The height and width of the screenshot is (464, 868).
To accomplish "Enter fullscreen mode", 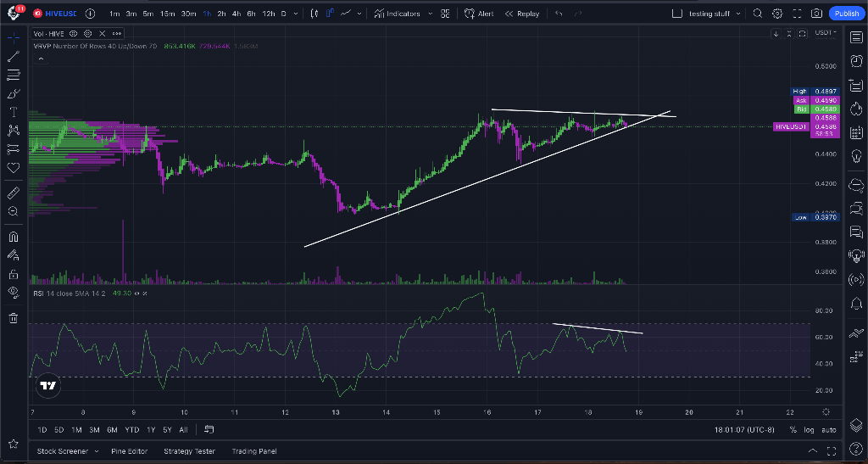I will (x=797, y=14).
